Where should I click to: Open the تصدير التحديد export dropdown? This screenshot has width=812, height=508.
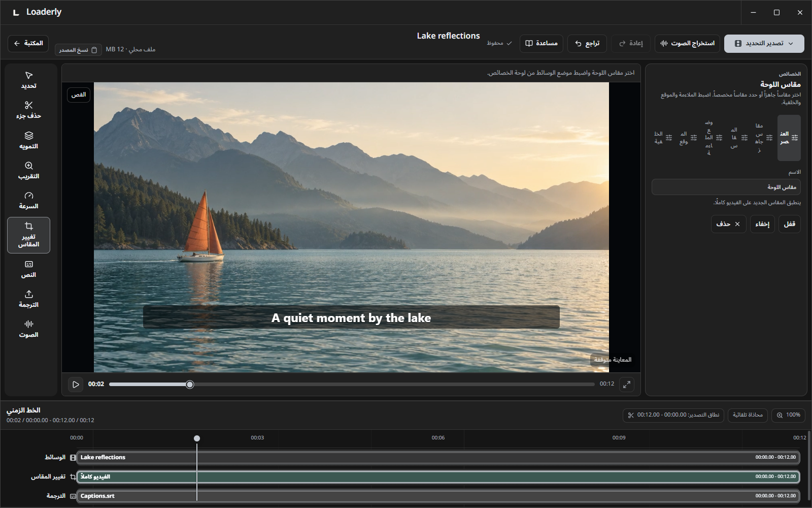pyautogui.click(x=764, y=43)
